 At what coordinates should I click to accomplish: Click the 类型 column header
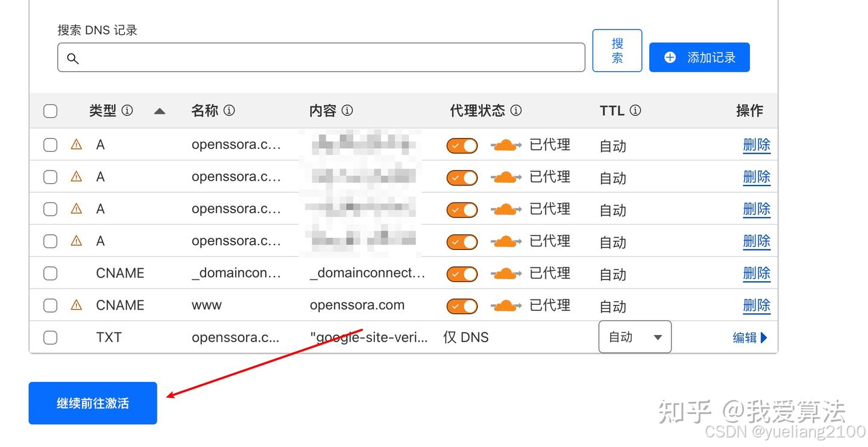point(102,111)
